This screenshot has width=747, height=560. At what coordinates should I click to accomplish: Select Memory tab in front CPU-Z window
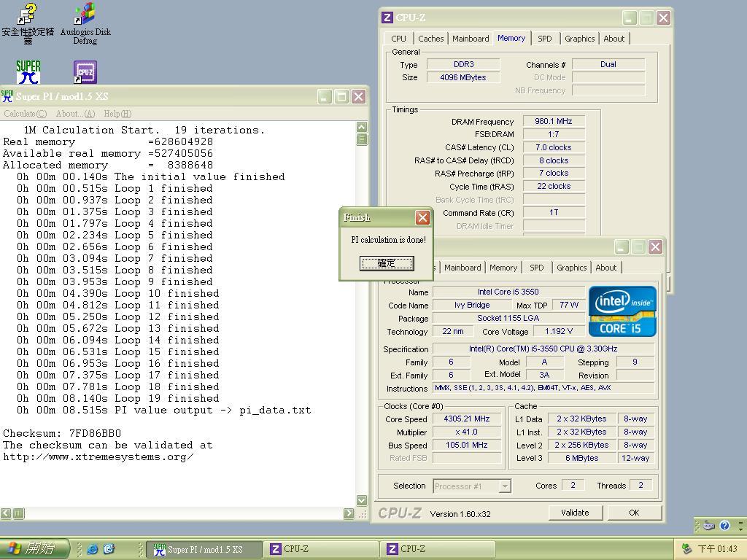click(503, 268)
